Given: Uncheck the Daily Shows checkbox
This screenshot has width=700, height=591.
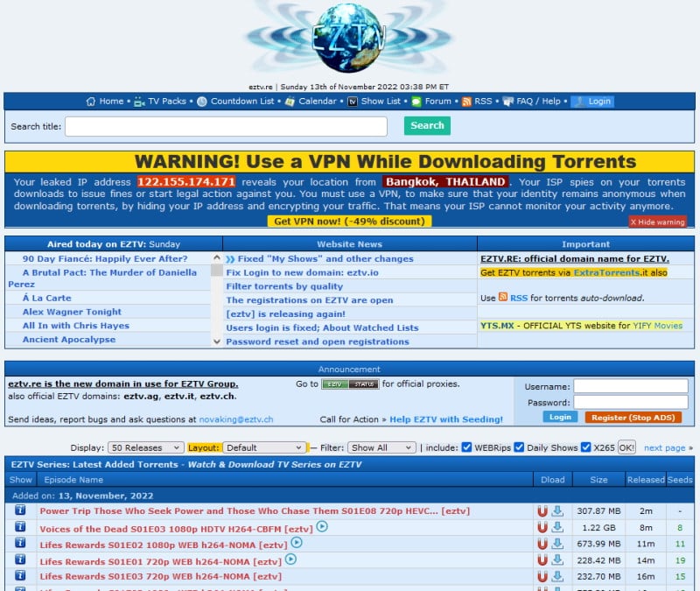Looking at the screenshot, I should [519, 447].
